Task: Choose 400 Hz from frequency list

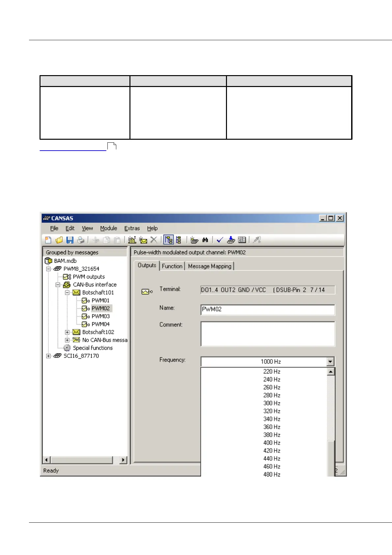Action: (272, 443)
